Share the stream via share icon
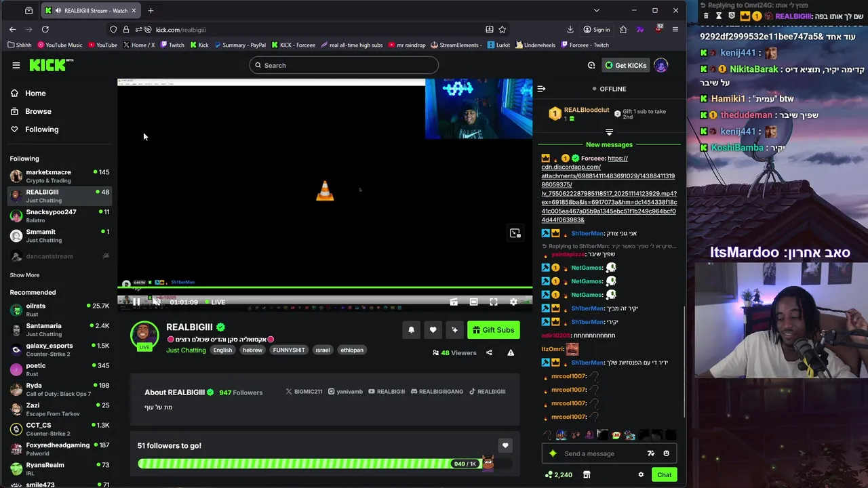This screenshot has height=488, width=868. click(489, 352)
